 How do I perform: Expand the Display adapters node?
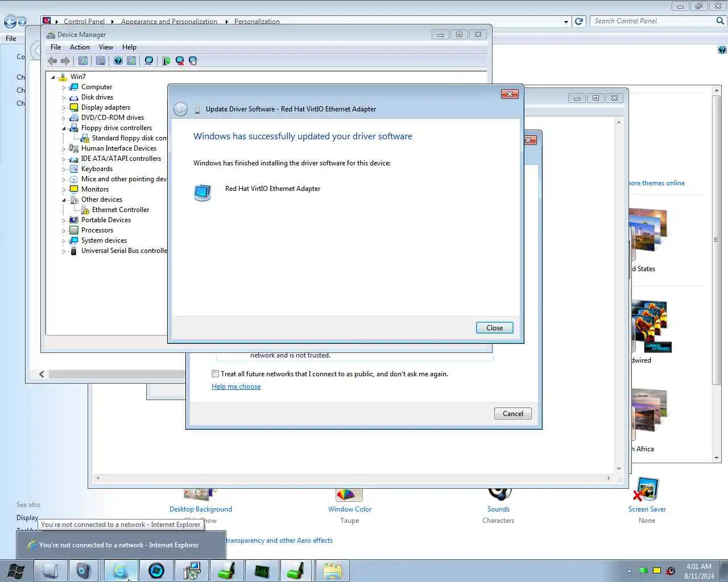tap(64, 108)
